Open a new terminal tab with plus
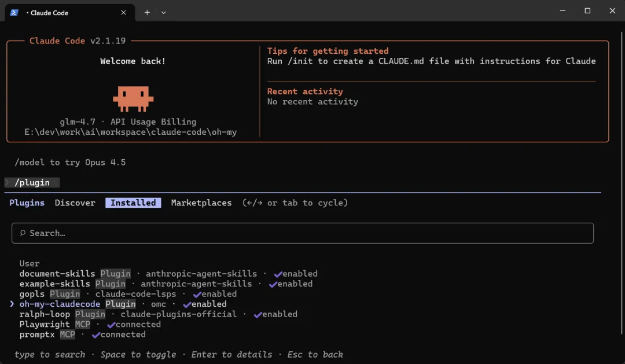 coord(147,12)
